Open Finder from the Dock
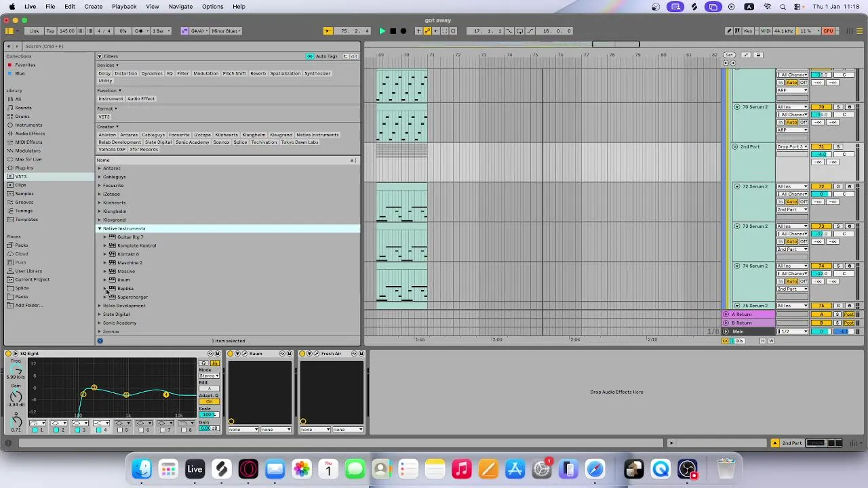The image size is (868, 488). (x=142, y=469)
